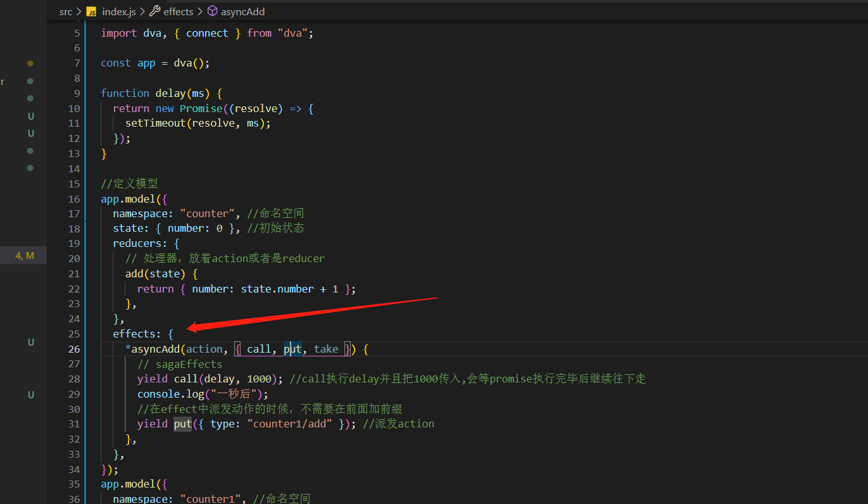Open the index.js breadcrumb item
868x504 pixels.
click(x=119, y=11)
